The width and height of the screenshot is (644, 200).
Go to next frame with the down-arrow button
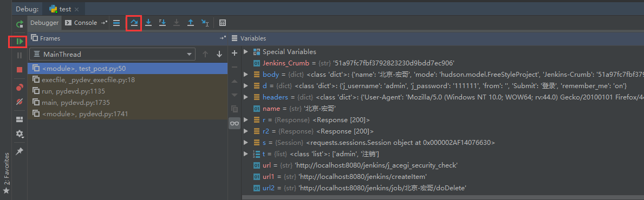[219, 54]
